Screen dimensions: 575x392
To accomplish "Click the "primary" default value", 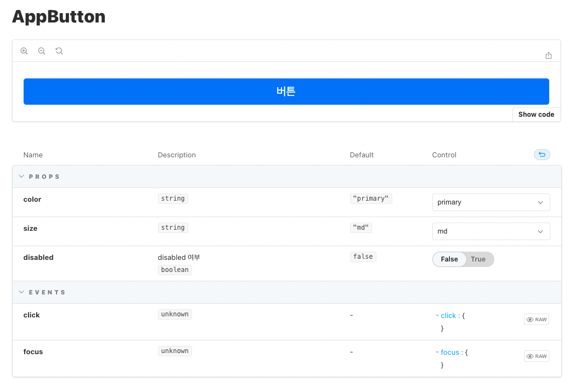I will point(371,198).
